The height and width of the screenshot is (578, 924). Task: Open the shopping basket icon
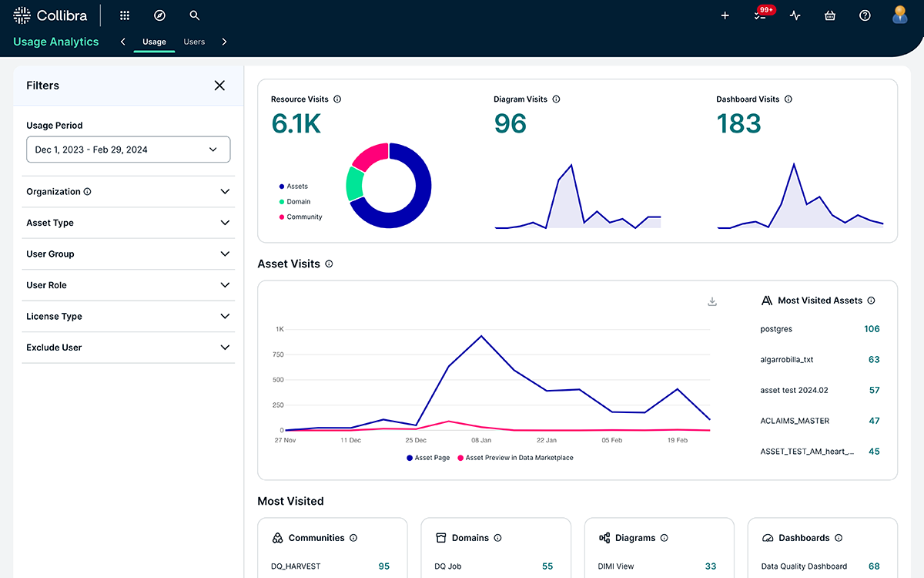830,15
